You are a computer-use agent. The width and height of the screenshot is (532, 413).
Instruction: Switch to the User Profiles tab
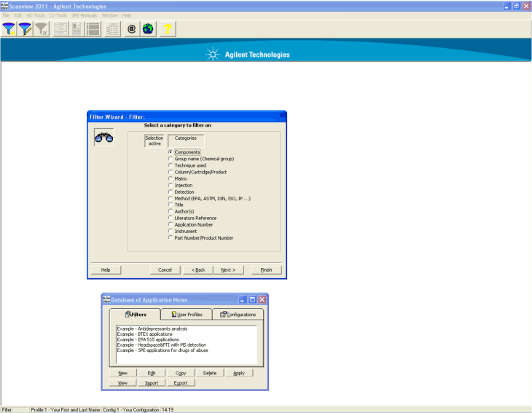pyautogui.click(x=181, y=315)
